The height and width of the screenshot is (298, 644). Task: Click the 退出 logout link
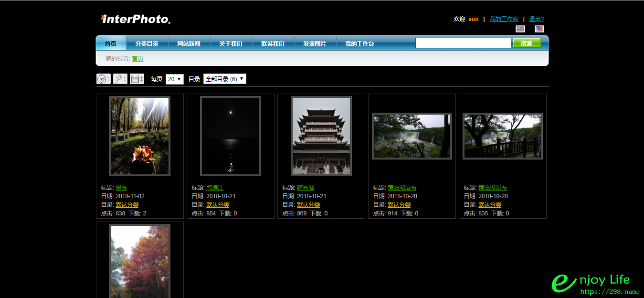[536, 19]
